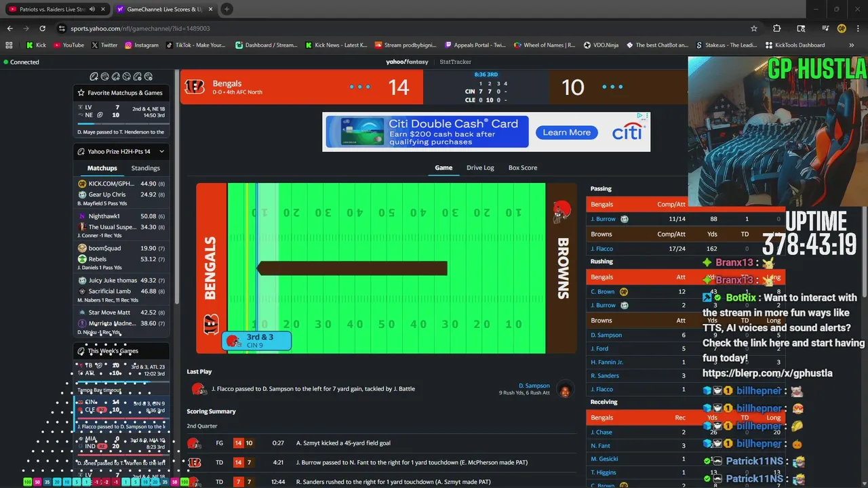Open the Wheel of Names bookmark

pyautogui.click(x=545, y=45)
